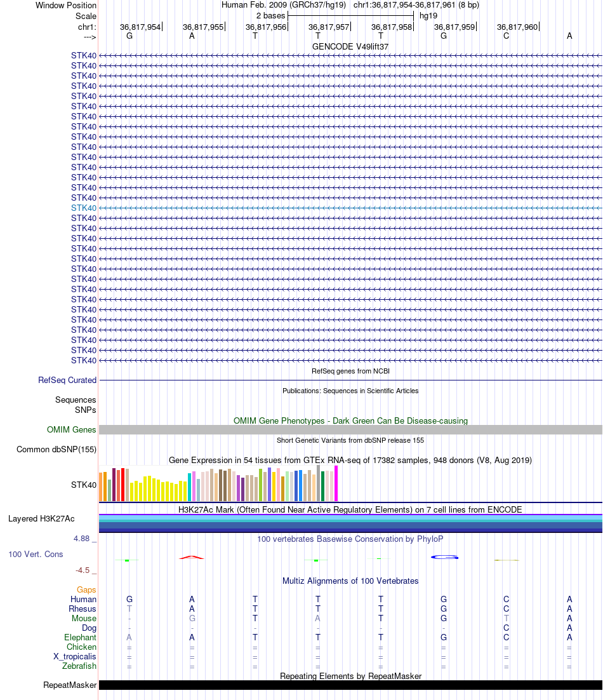The image size is (603, 700).
Task: Click the 'hg19' label next to scale bar
Action: pos(428,16)
